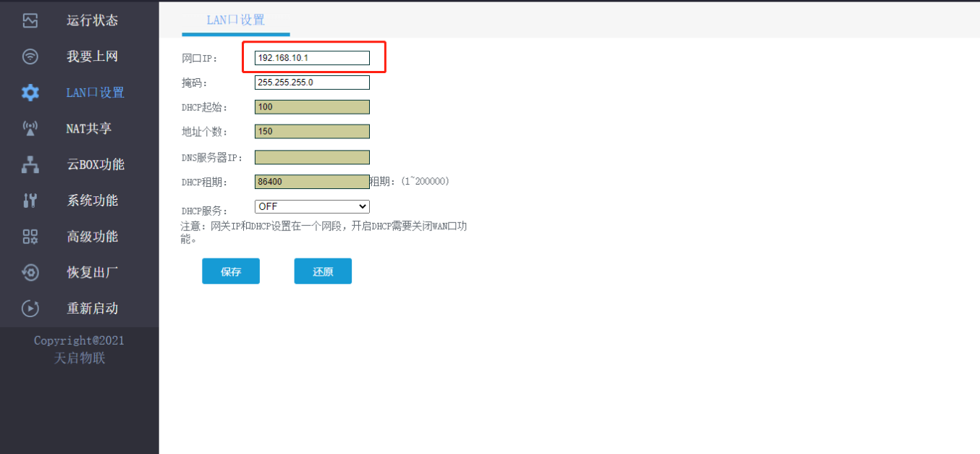Click the tools icon for 系统功能

point(30,201)
